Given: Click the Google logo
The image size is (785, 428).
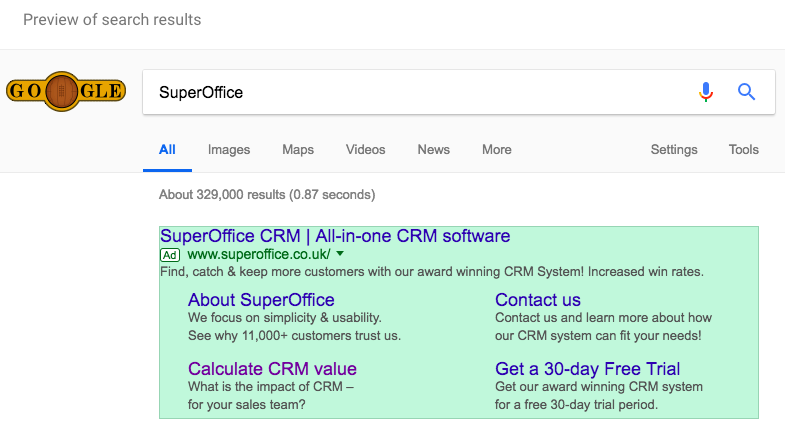Looking at the screenshot, I should tap(66, 92).
